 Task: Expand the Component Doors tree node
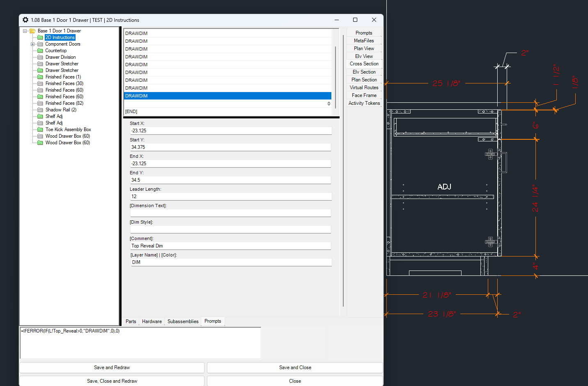33,44
